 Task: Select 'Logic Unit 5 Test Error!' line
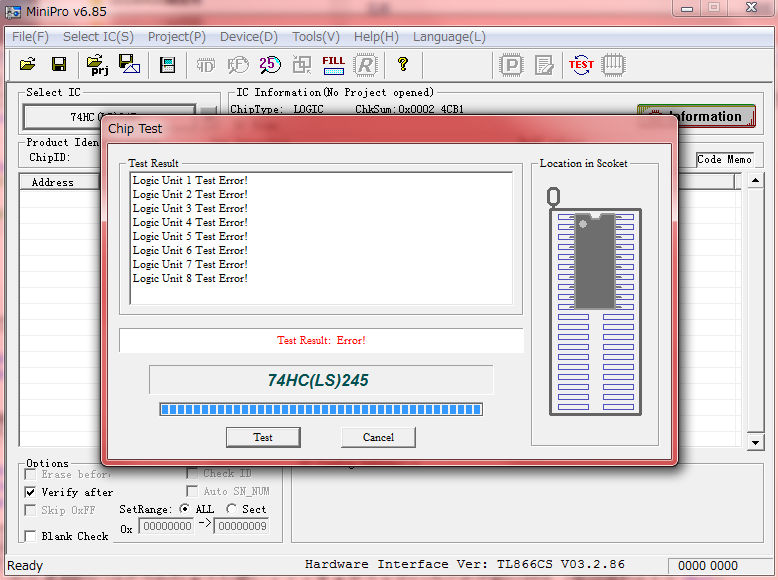tap(190, 236)
